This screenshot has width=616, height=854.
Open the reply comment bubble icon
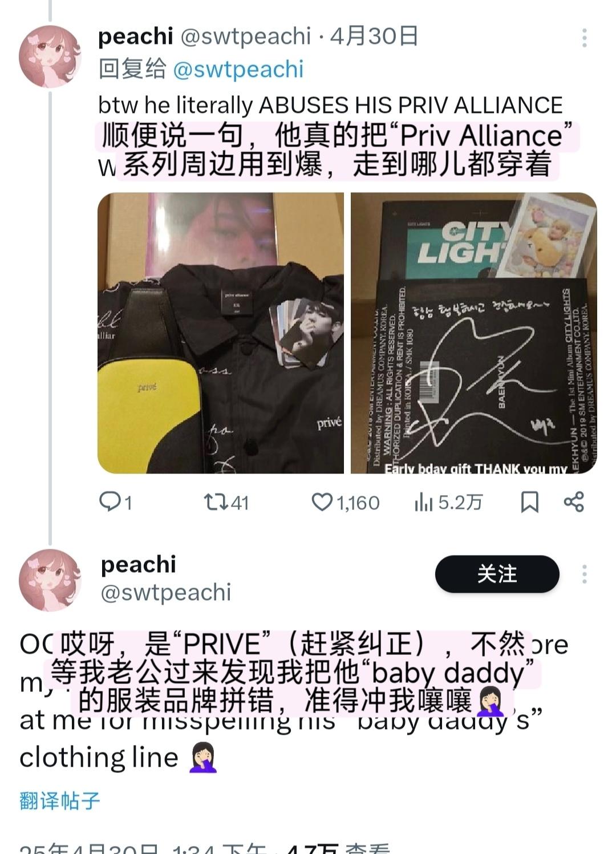coord(108,501)
